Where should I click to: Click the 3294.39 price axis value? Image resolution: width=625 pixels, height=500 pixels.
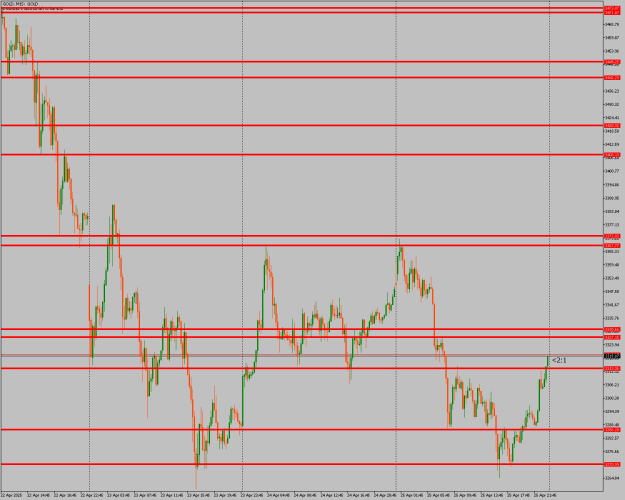tap(612, 411)
